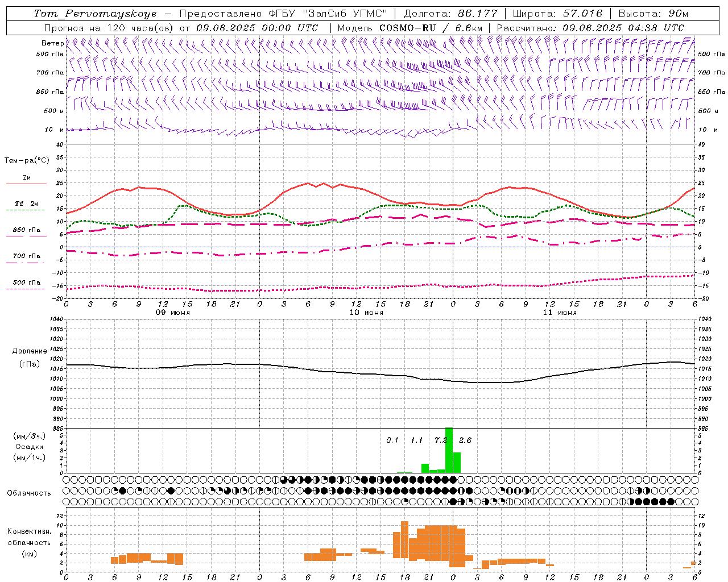The image size is (728, 582).
Task: Click the precipitation amount 0.1
Action: click(x=392, y=440)
